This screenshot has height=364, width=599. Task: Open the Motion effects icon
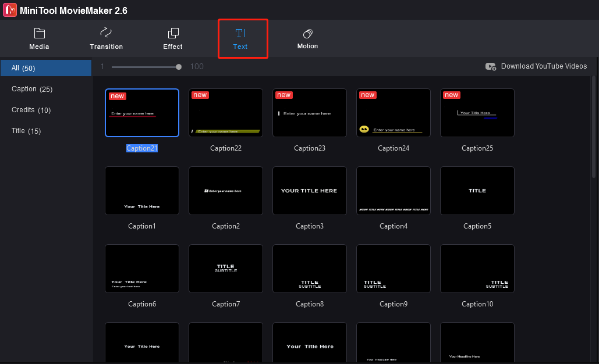[307, 33]
